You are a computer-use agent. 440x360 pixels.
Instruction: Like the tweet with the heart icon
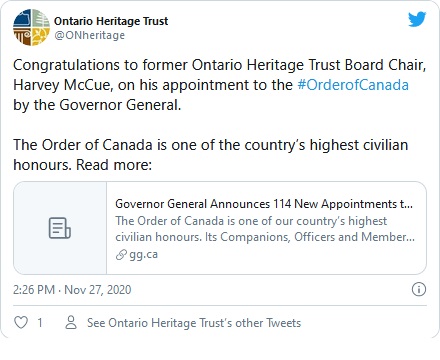21,322
